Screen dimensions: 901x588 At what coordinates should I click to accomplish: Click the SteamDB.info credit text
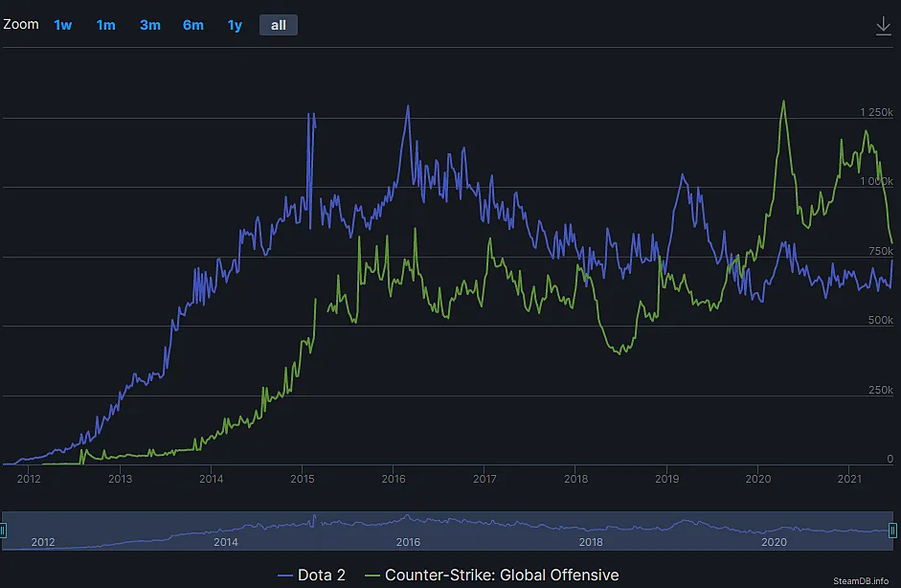pos(861,581)
